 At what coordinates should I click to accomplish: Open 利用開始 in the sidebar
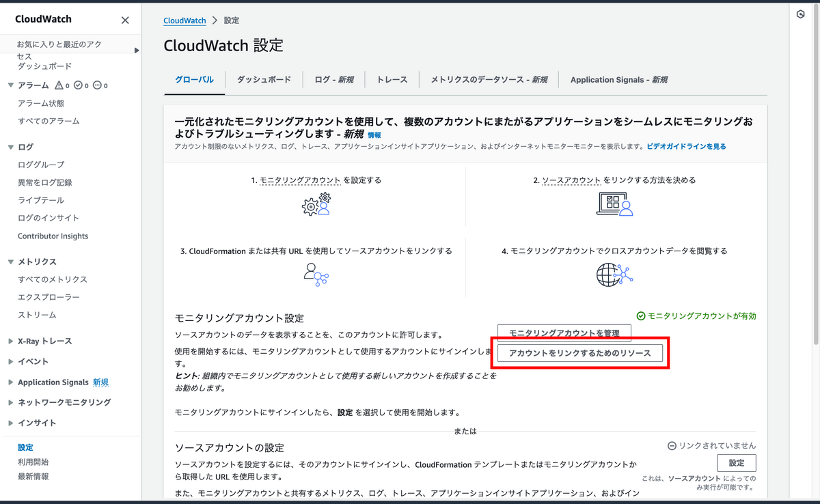click(x=33, y=462)
